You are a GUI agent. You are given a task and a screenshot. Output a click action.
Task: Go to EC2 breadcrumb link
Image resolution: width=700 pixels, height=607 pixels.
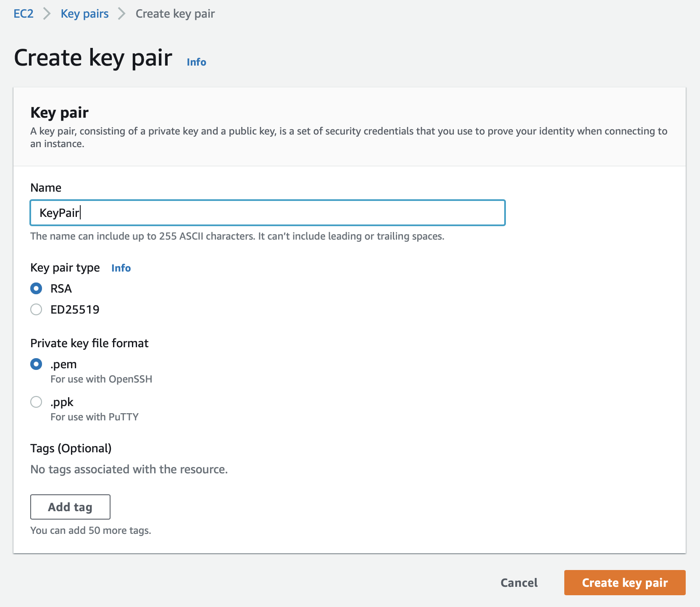pyautogui.click(x=24, y=13)
